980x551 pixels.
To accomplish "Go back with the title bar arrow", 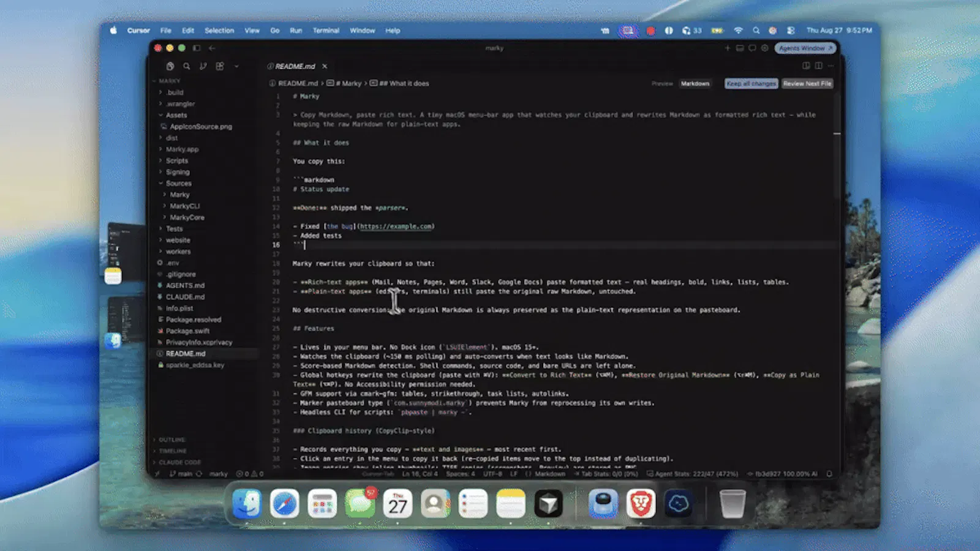I will pos(212,48).
